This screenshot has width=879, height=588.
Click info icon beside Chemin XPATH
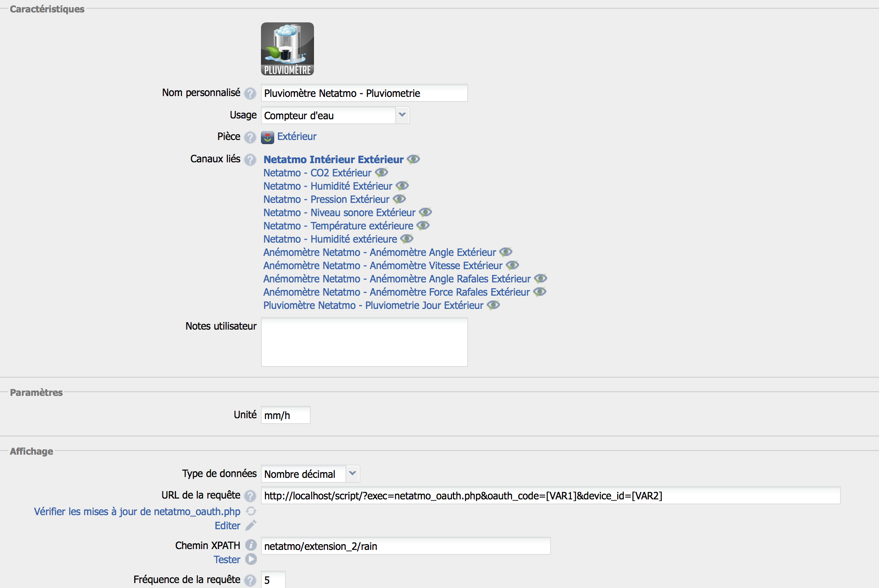click(251, 545)
